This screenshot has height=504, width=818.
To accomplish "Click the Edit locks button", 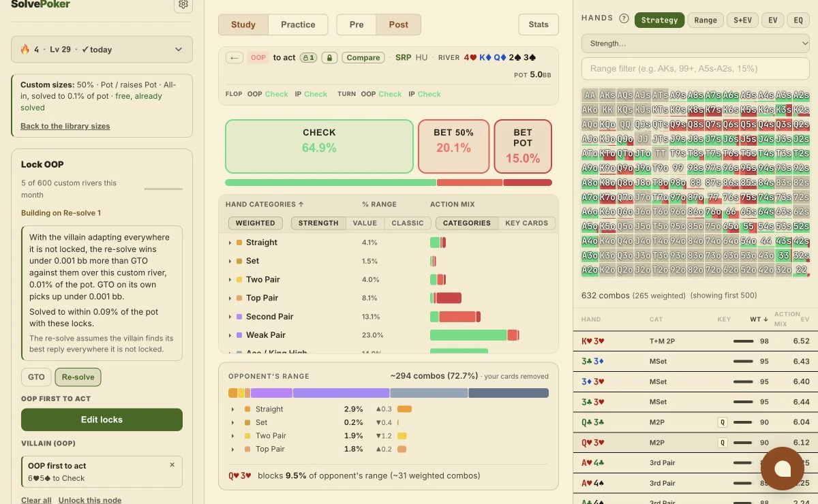I will tap(102, 420).
